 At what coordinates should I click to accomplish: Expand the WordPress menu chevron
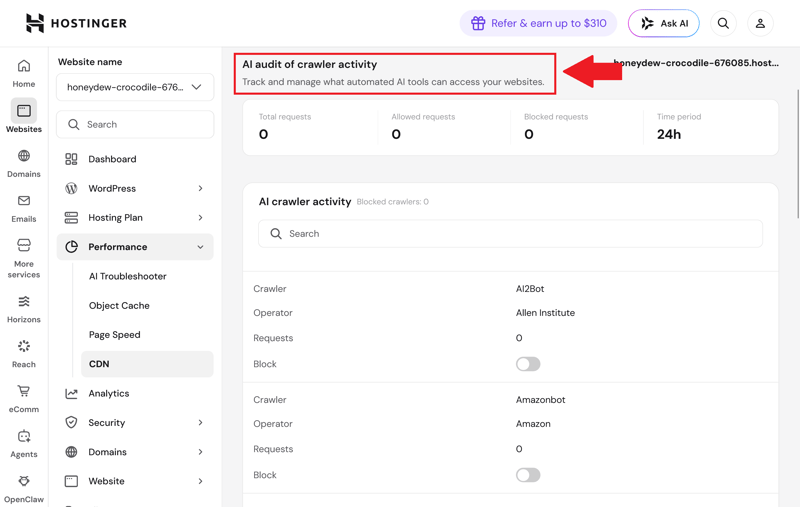201,188
